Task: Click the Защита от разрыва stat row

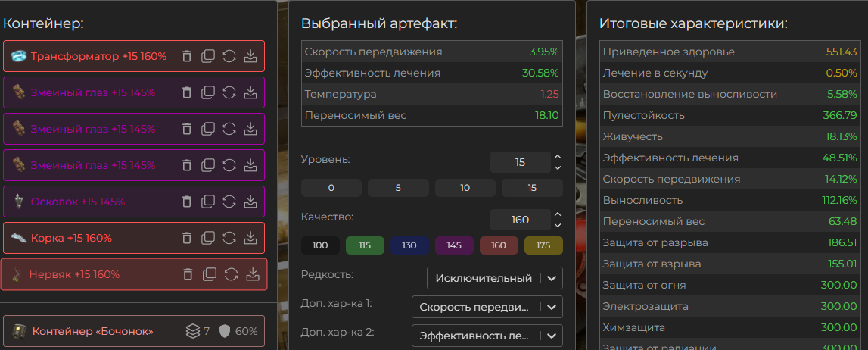Action: point(730,242)
